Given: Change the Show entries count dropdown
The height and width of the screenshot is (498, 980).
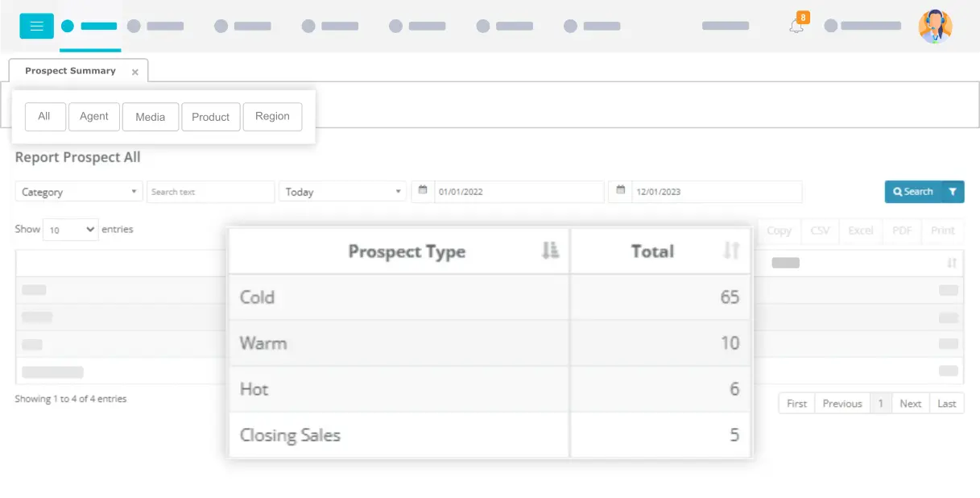Looking at the screenshot, I should 71,230.
